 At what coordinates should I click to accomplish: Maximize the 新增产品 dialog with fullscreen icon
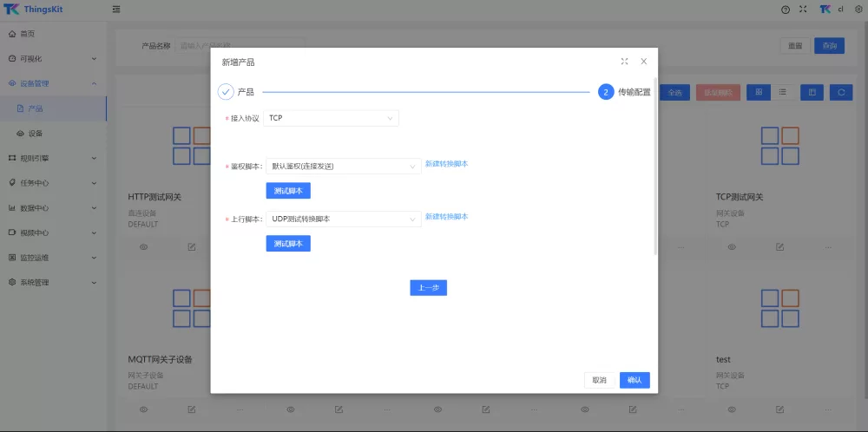[x=624, y=62]
